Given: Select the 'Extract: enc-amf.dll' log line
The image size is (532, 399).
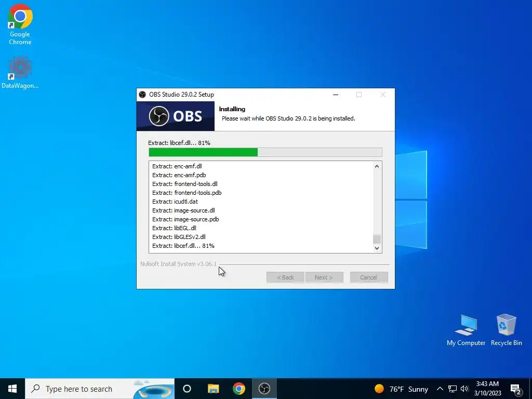Looking at the screenshot, I should (177, 166).
